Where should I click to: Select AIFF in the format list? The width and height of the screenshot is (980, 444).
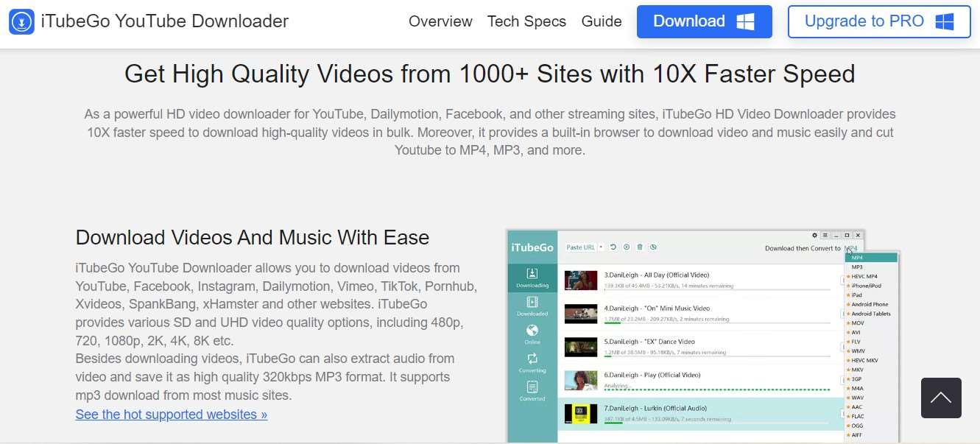pyautogui.click(x=857, y=435)
